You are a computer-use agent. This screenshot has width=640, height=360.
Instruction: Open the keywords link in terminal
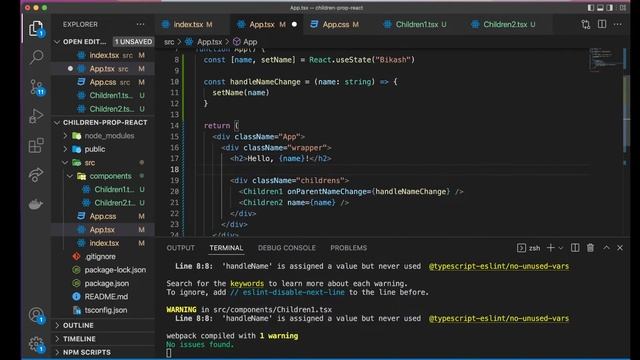point(247,283)
